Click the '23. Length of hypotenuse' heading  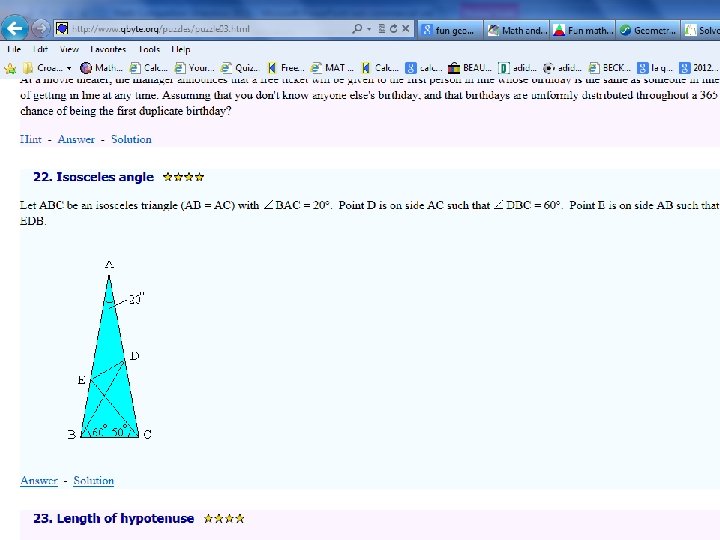point(113,518)
